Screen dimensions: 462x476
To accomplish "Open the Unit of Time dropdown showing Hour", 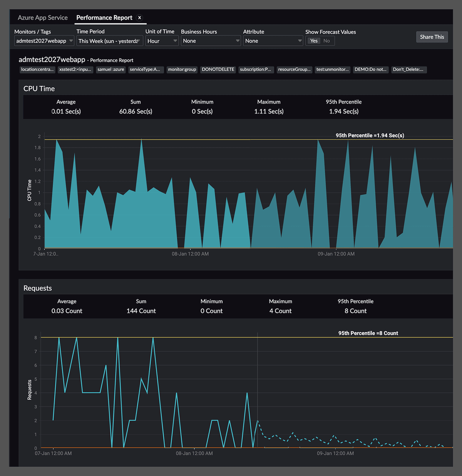I will pyautogui.click(x=162, y=40).
